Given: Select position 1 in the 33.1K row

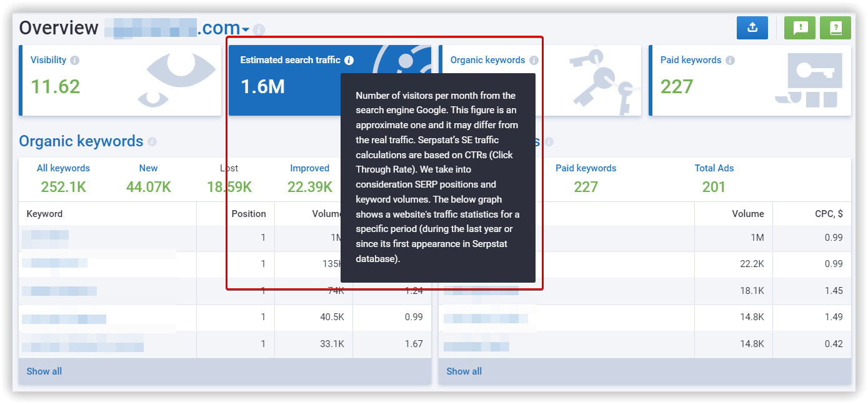Looking at the screenshot, I should point(264,344).
